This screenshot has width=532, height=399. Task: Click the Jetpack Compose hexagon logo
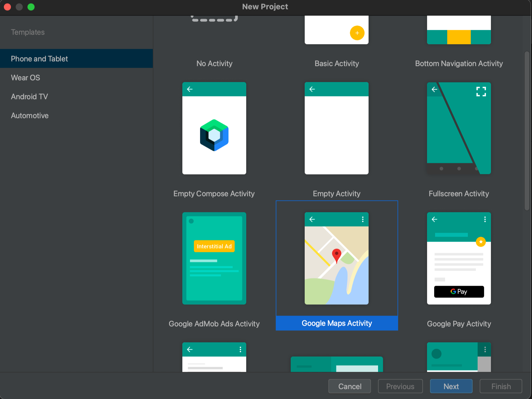click(x=214, y=135)
